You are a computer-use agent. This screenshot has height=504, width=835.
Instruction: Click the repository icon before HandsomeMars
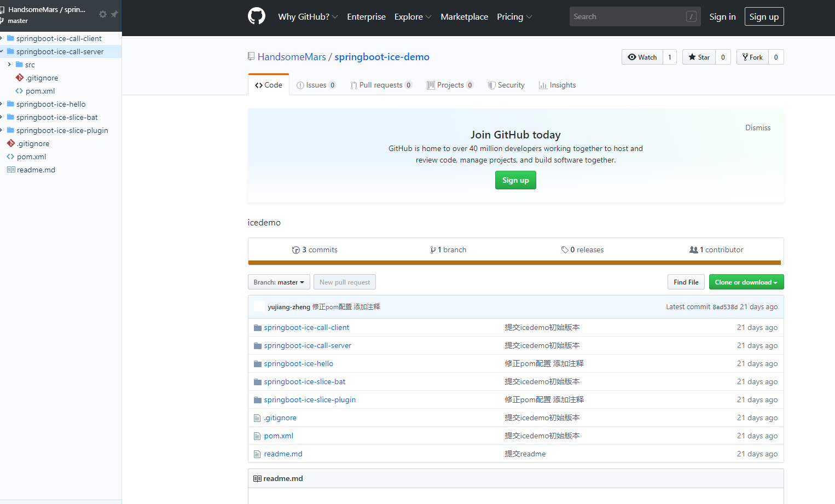coord(251,56)
